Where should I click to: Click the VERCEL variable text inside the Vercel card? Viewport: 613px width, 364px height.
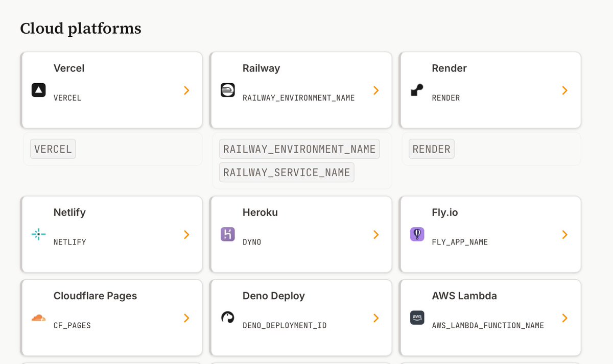67,98
